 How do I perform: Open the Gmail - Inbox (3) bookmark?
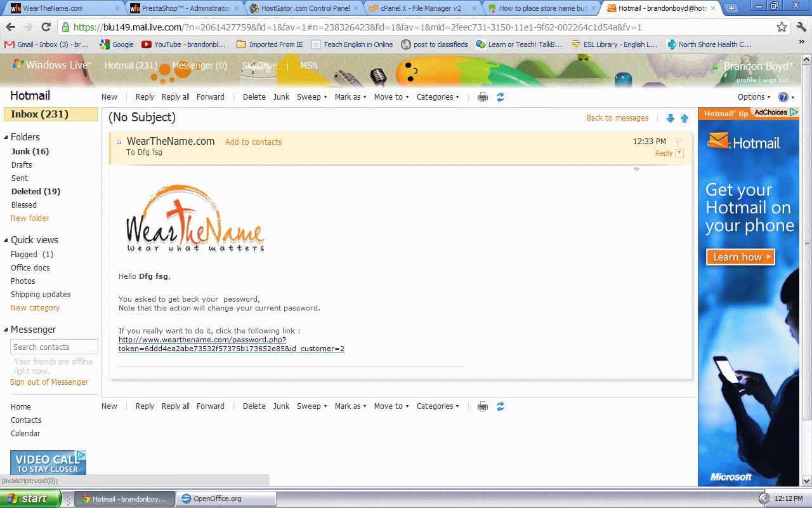click(46, 44)
